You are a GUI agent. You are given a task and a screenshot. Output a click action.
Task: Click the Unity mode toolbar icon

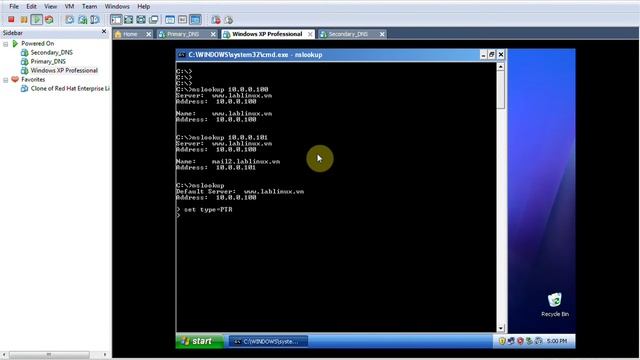click(153, 19)
